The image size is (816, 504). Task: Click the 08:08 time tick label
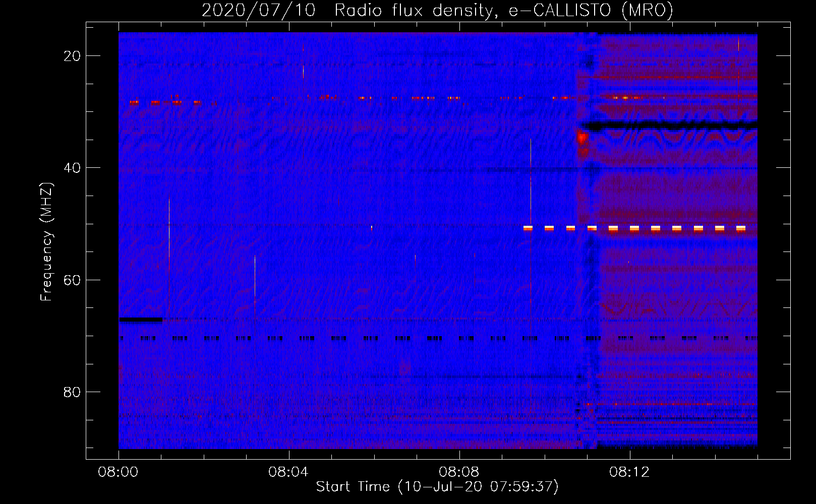[x=459, y=472]
